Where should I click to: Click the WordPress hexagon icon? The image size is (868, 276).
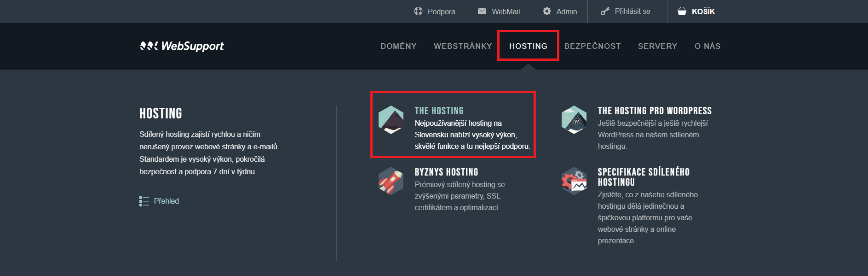click(x=574, y=120)
